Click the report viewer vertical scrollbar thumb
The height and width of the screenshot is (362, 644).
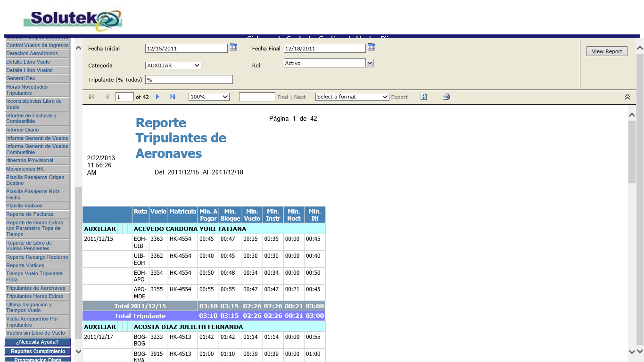pos(632,151)
